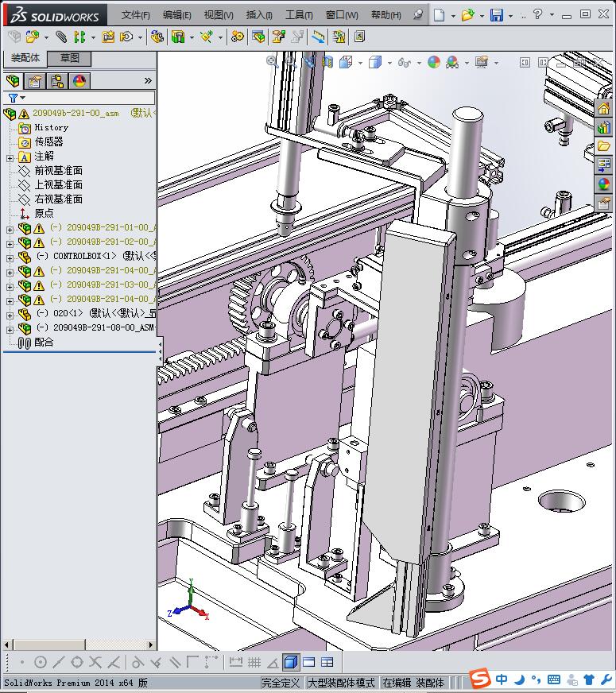Toggle the shaded 3D view button in sketch toolbar
Image resolution: width=616 pixels, height=693 pixels.
[x=290, y=662]
